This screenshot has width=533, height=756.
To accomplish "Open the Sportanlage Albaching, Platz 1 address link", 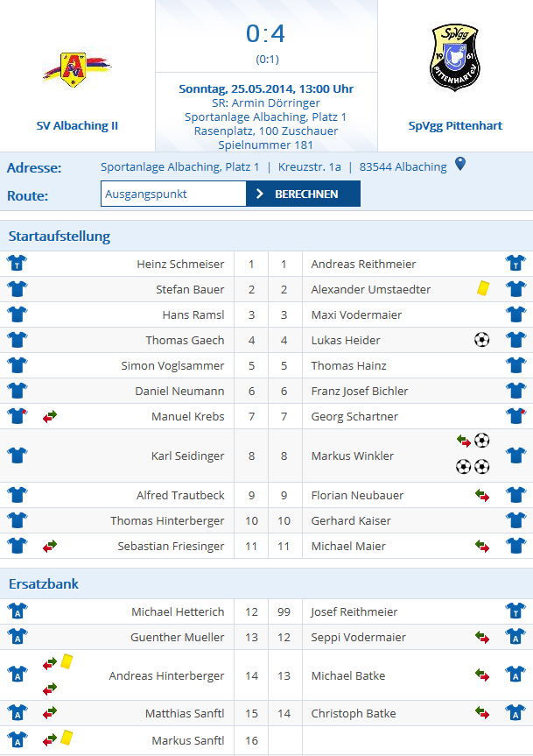I will click(x=180, y=166).
